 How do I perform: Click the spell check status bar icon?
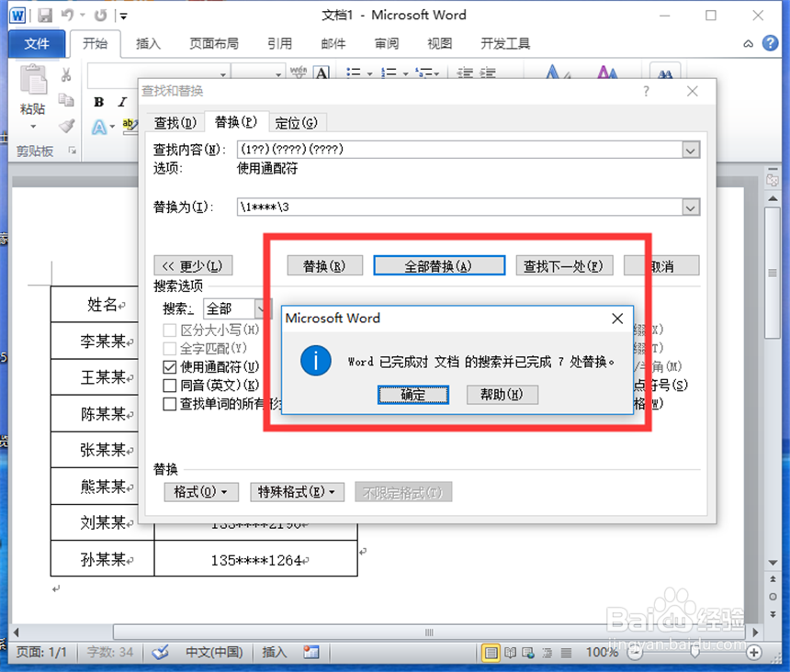(x=160, y=653)
